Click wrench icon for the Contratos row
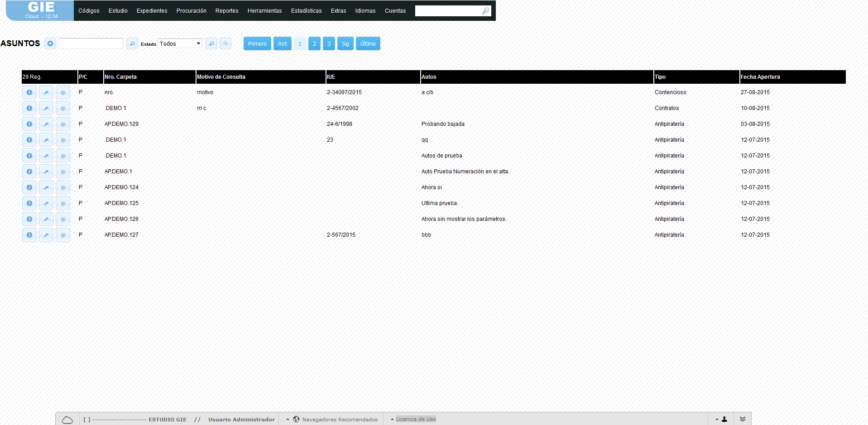This screenshot has width=868, height=425. (46, 108)
